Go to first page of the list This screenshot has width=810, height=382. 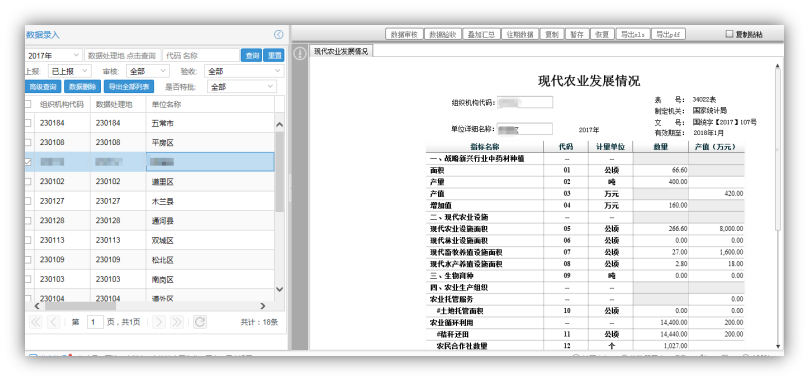pos(36,322)
